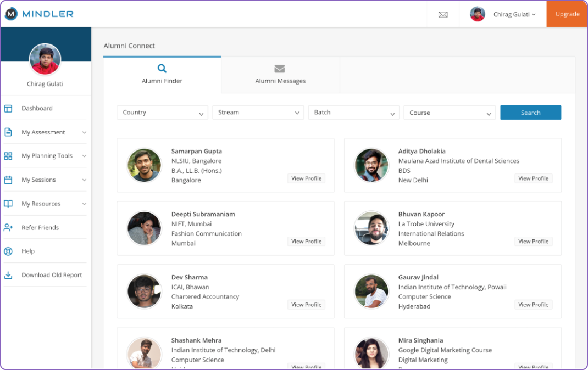View Profile of Samarpan Gupta
The height and width of the screenshot is (370, 588).
[x=306, y=178]
